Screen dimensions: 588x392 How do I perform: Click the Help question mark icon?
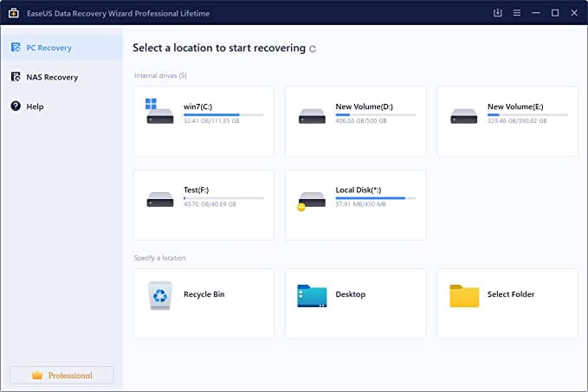tap(16, 106)
